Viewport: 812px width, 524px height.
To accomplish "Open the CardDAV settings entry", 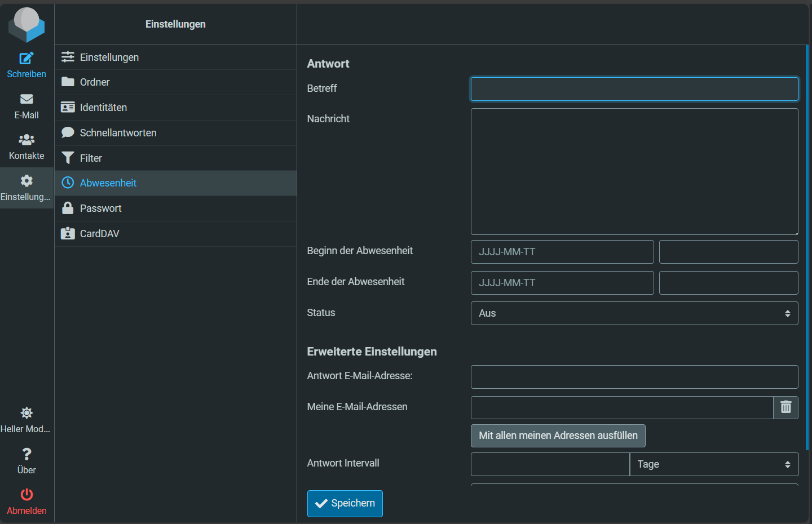I will click(99, 234).
